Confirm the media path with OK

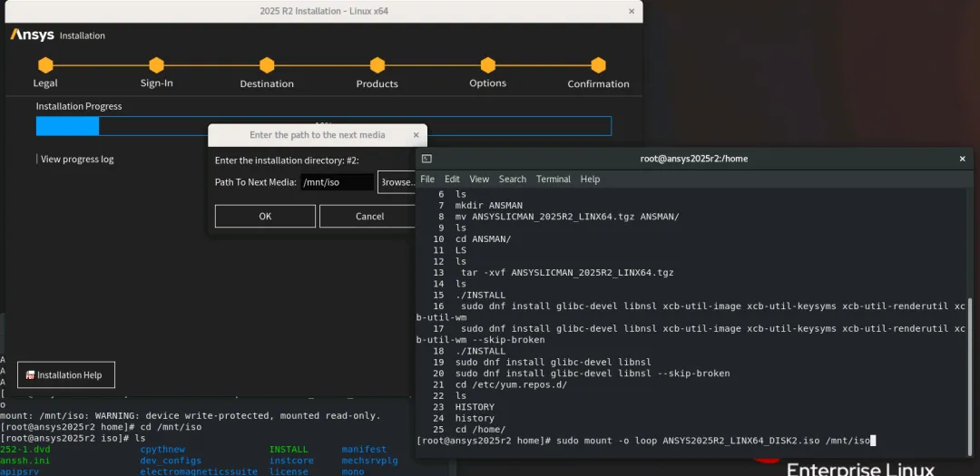pos(265,216)
